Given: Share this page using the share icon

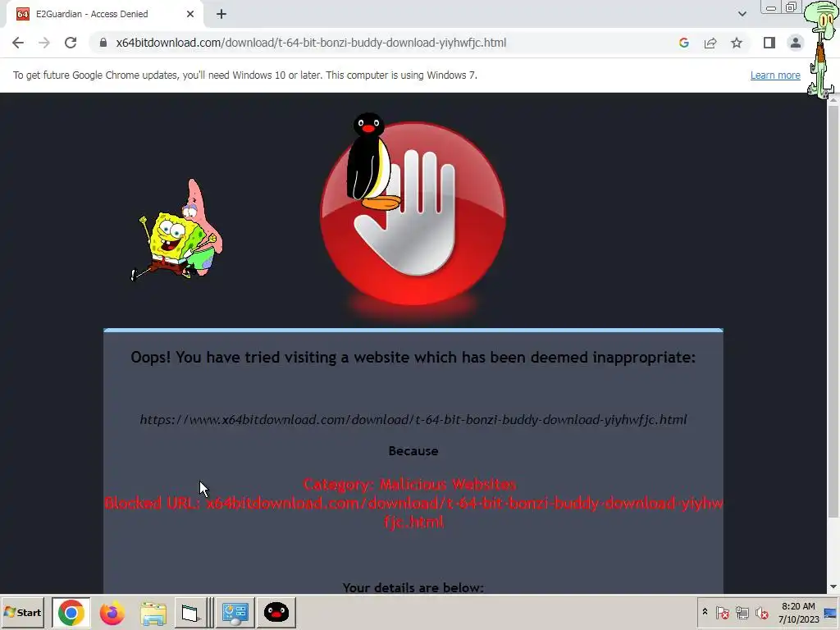Looking at the screenshot, I should tap(710, 43).
